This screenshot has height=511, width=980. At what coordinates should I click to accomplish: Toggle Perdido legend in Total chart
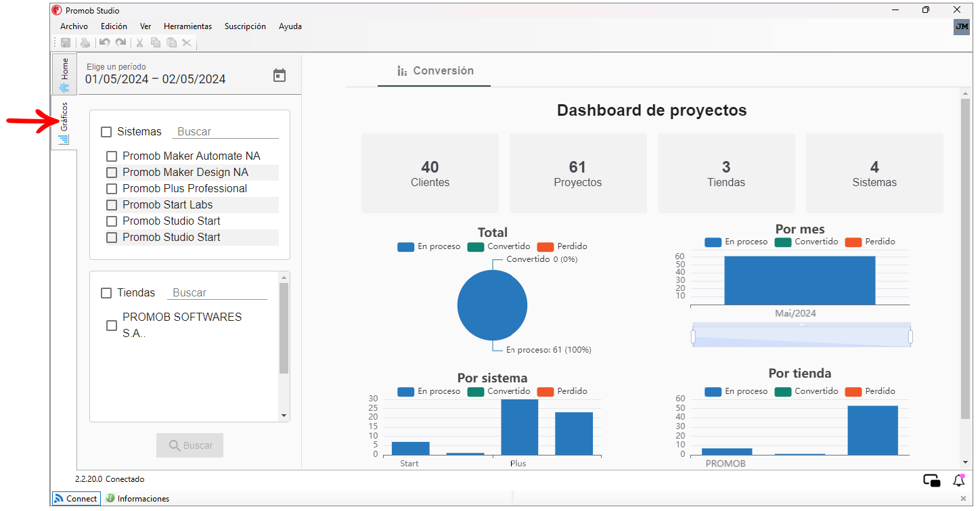(x=562, y=246)
